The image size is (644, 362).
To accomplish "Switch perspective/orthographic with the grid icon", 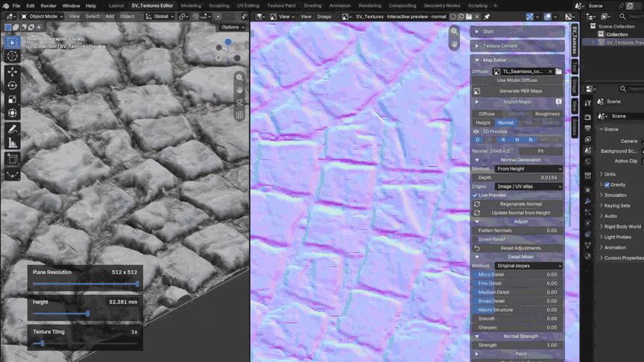I will point(239,115).
